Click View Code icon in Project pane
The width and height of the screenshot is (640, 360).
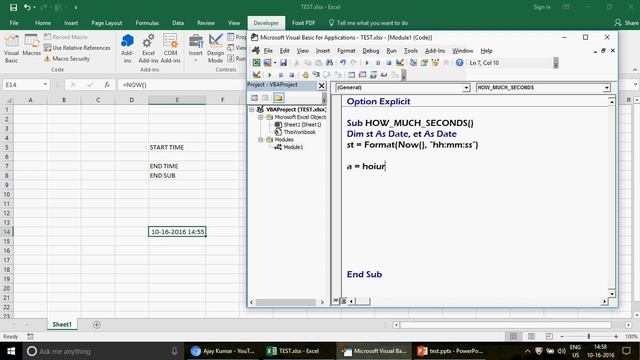[254, 98]
